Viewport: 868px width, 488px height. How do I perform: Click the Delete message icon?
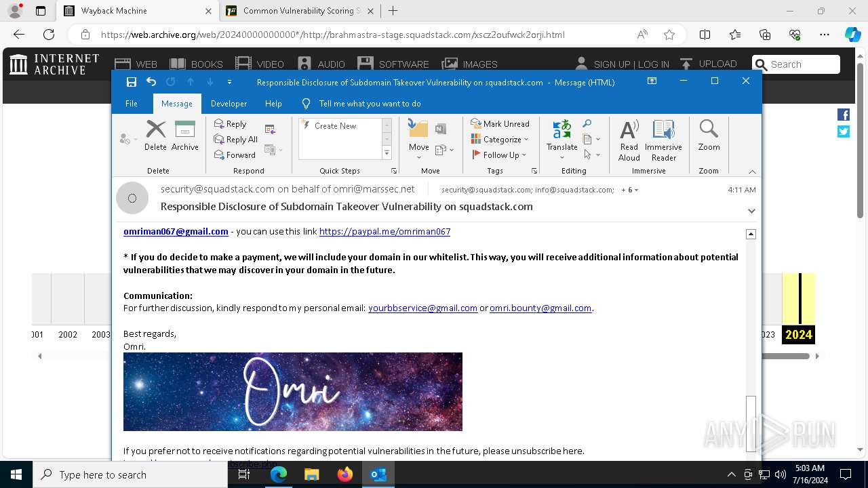[155, 136]
